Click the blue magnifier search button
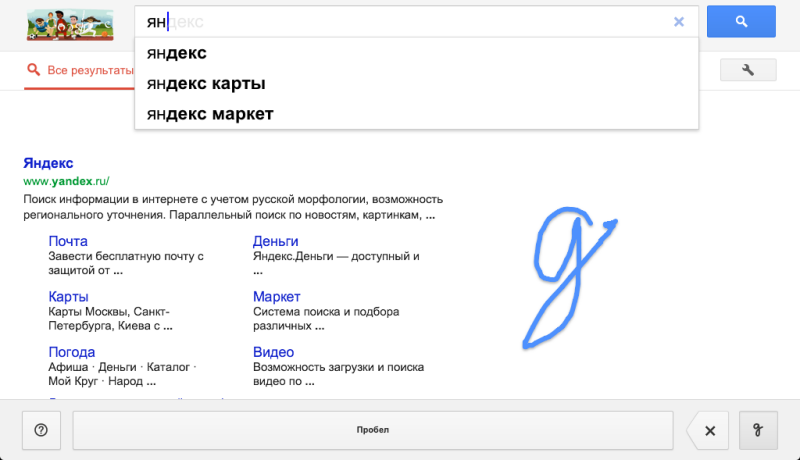Image resolution: width=800 pixels, height=460 pixels. 741,21
